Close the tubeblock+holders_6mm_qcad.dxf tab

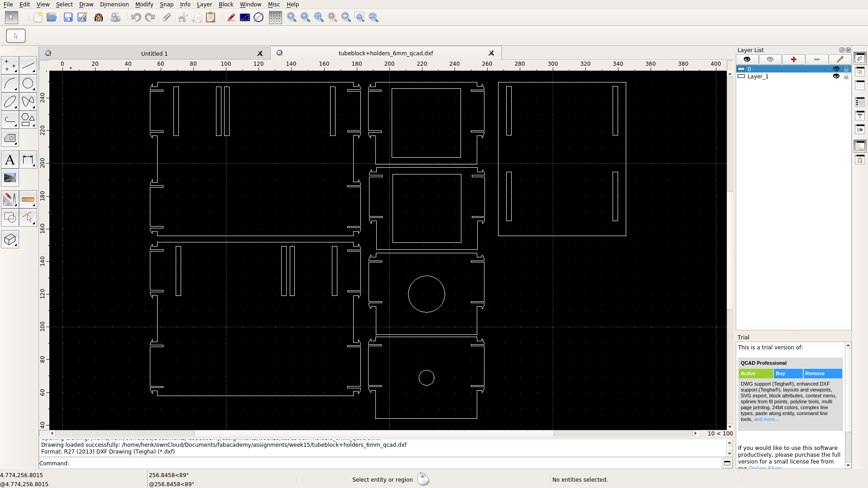coord(491,53)
